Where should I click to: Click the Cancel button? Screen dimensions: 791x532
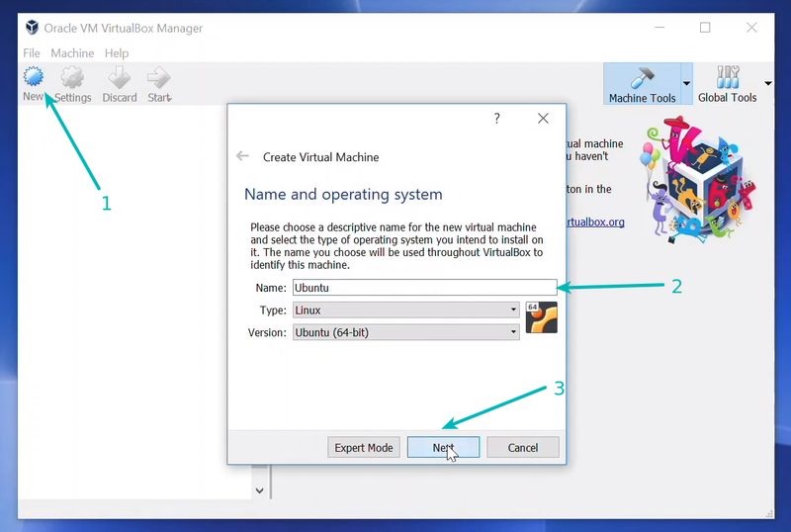(523, 448)
